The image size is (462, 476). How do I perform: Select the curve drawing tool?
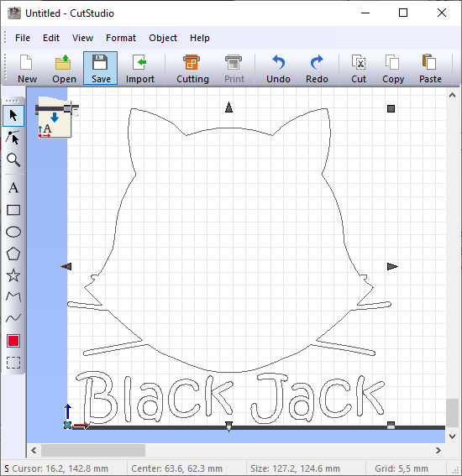click(x=13, y=318)
